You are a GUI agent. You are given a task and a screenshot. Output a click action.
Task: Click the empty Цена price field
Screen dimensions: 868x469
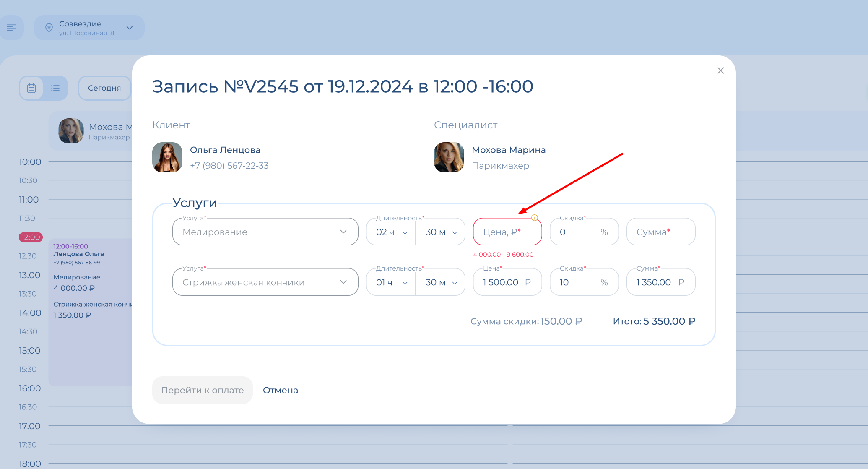[507, 232]
